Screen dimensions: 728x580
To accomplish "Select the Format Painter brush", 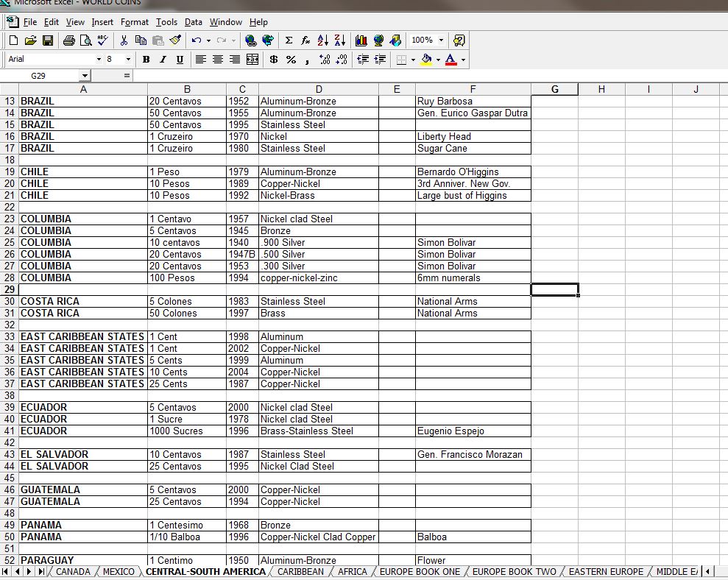I will click(175, 40).
